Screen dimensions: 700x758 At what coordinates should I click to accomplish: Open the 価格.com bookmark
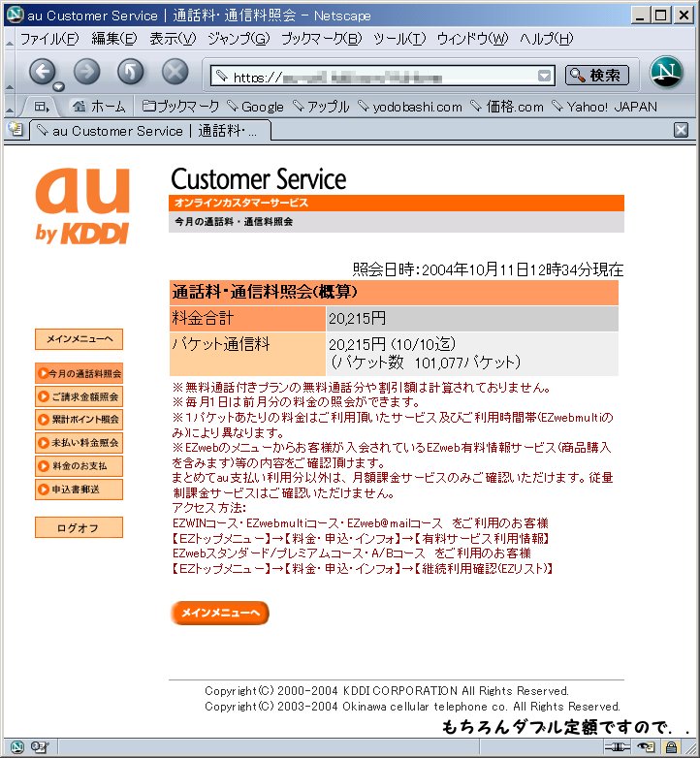[x=507, y=107]
